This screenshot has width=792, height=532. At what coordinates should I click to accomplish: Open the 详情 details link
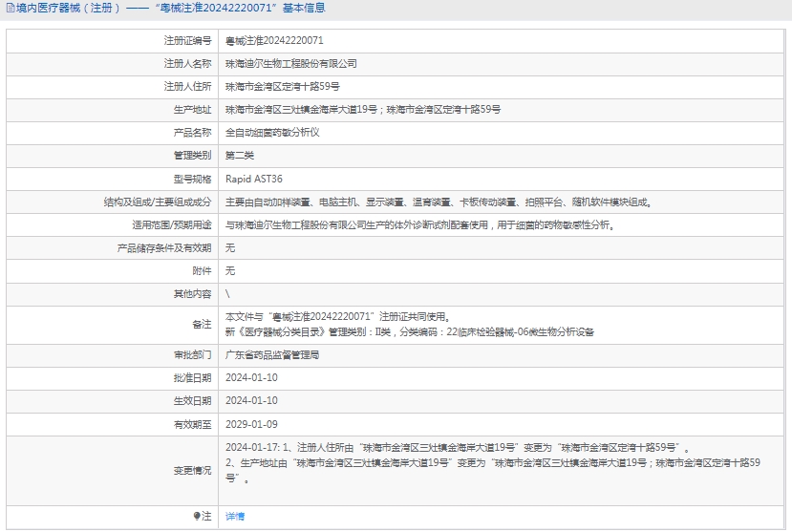tap(235, 516)
